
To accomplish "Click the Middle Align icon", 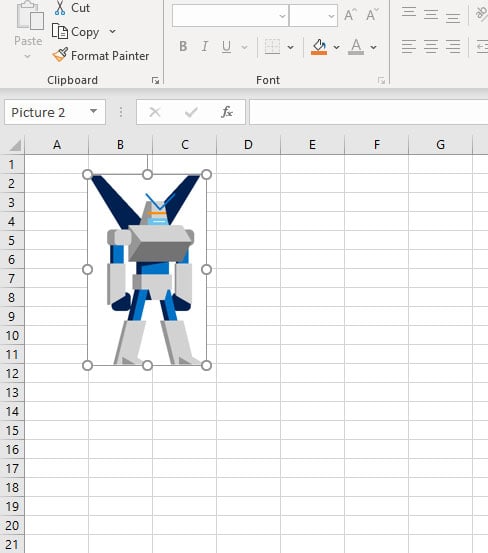I will pyautogui.click(x=431, y=15).
